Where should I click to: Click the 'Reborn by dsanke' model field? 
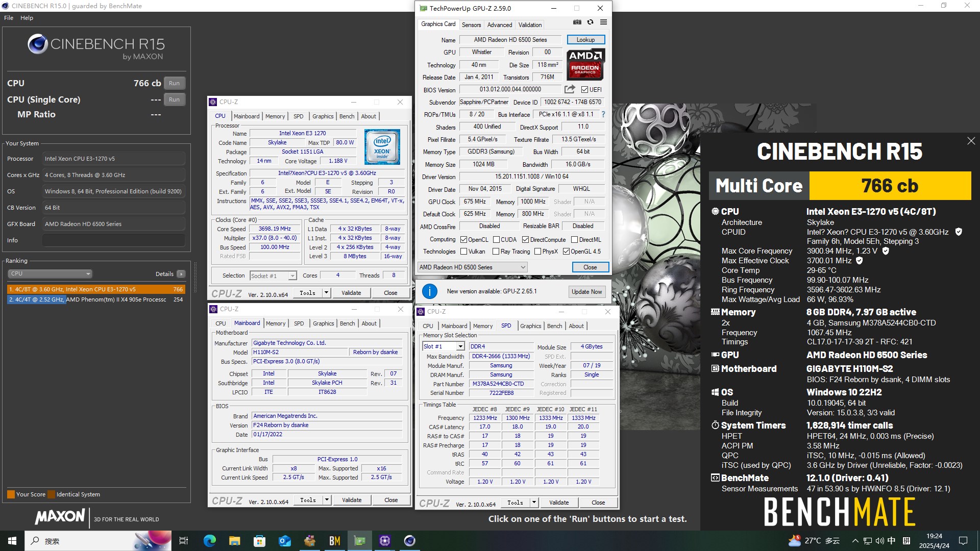click(x=376, y=352)
